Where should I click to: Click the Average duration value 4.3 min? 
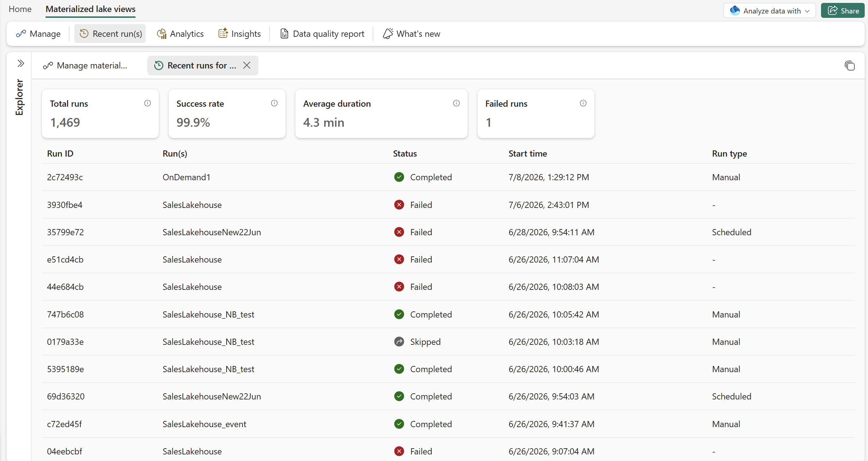pos(324,123)
